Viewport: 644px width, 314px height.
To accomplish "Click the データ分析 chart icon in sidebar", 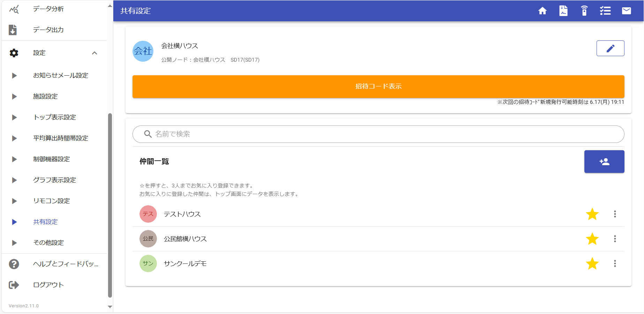I will click(x=14, y=9).
